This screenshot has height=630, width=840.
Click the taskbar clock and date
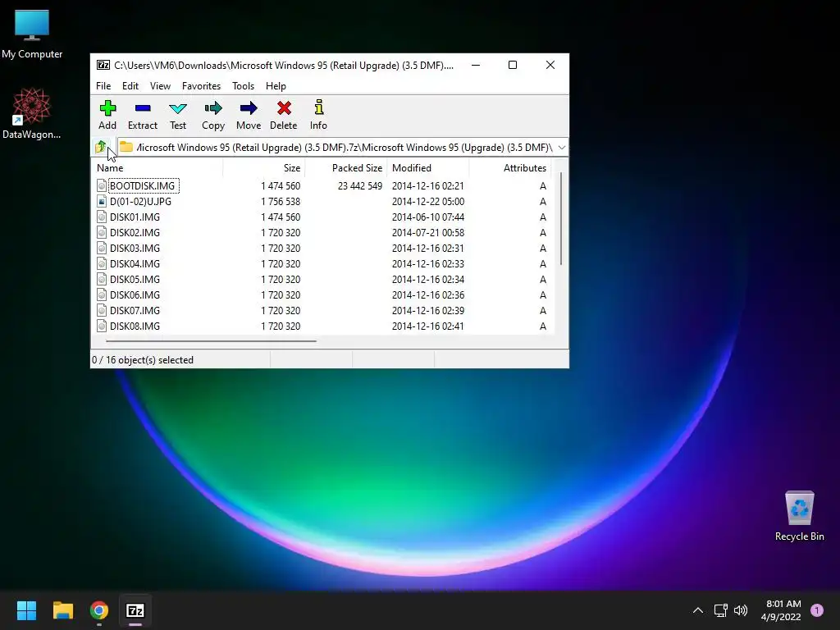(781, 610)
